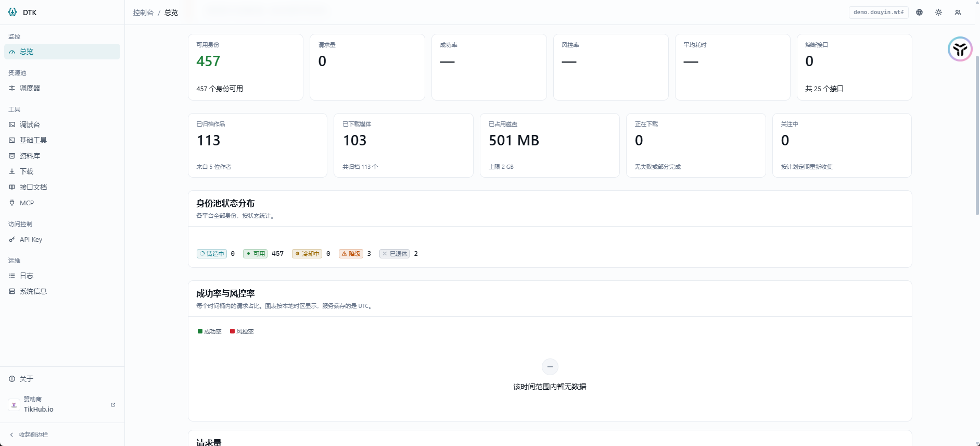
Task: Open the 日志 logs page
Action: pos(62,276)
